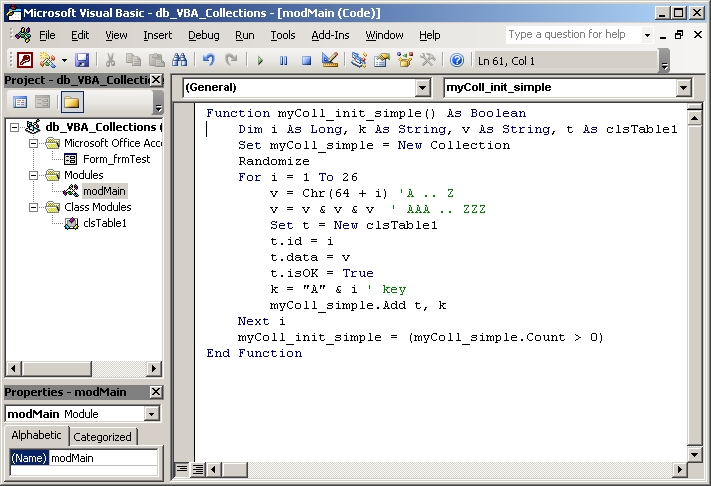Collapse the Class Modules folder node
Screen dimensions: 711x486
(34, 207)
